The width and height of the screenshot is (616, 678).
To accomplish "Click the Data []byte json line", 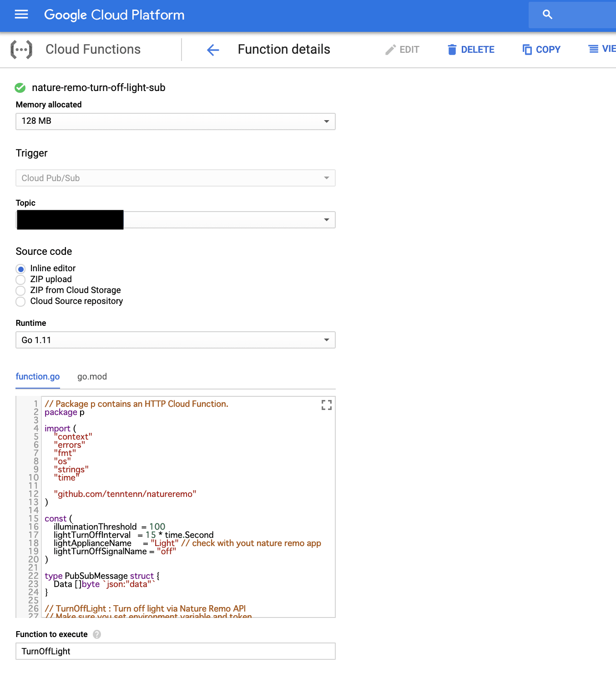I will pos(104,584).
